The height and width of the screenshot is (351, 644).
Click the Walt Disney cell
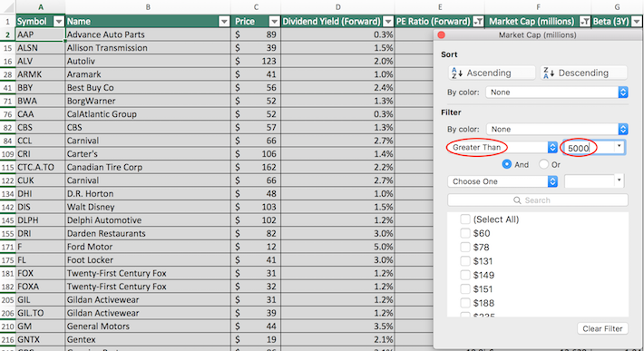[x=148, y=207]
